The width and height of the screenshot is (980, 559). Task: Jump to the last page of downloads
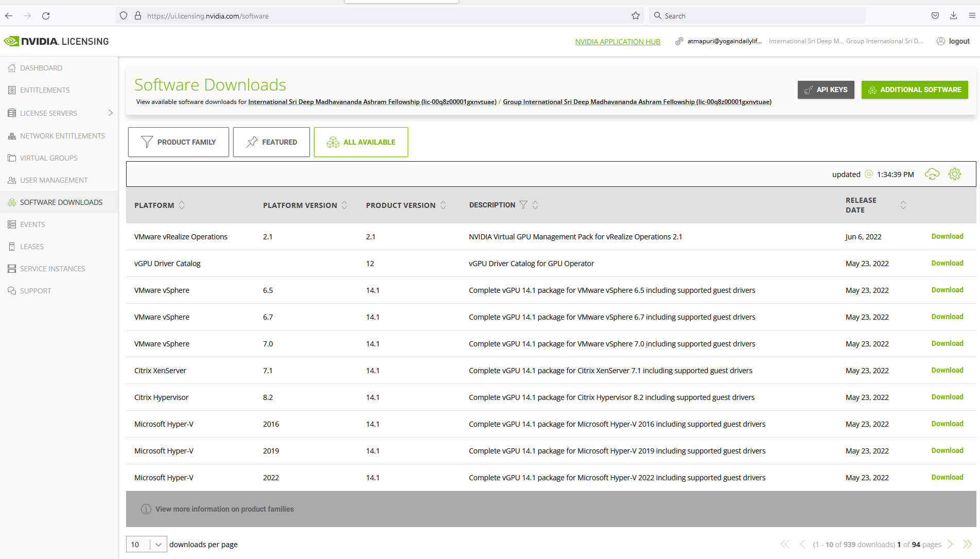coord(967,544)
